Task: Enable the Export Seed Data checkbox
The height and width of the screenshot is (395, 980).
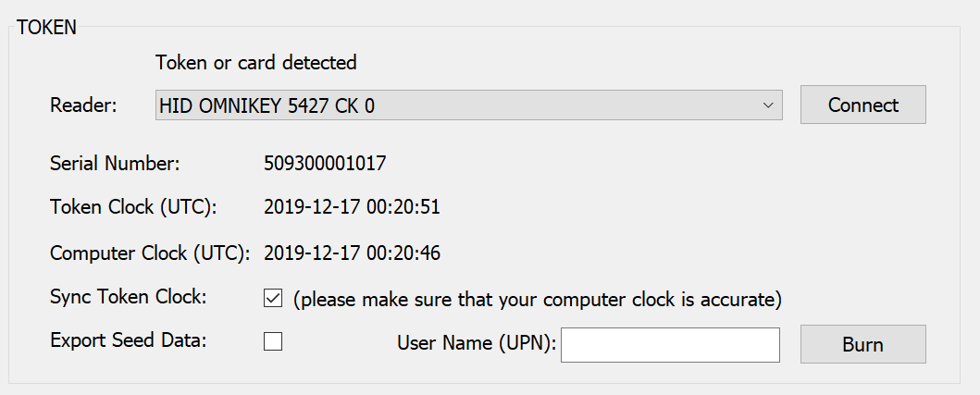Action: pos(273,341)
